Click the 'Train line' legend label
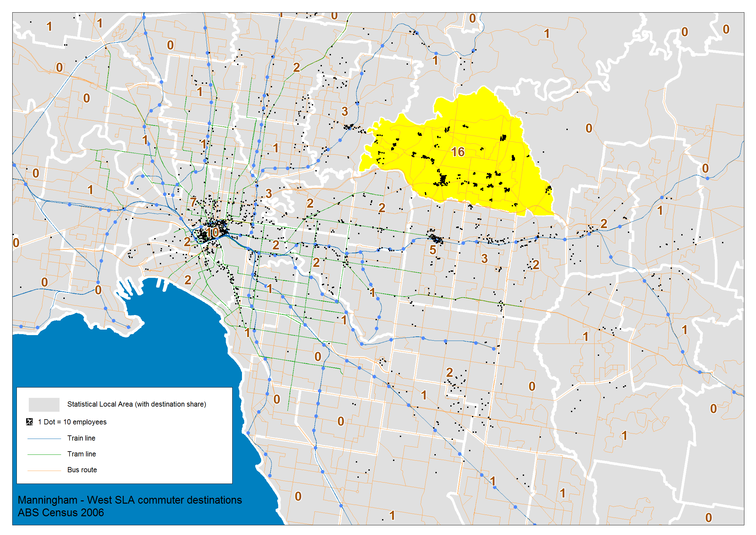Image resolution: width=756 pixels, height=535 pixels. tap(81, 438)
